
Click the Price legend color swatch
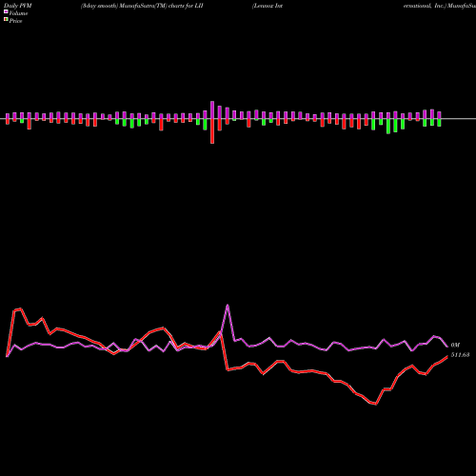coord(6,20)
